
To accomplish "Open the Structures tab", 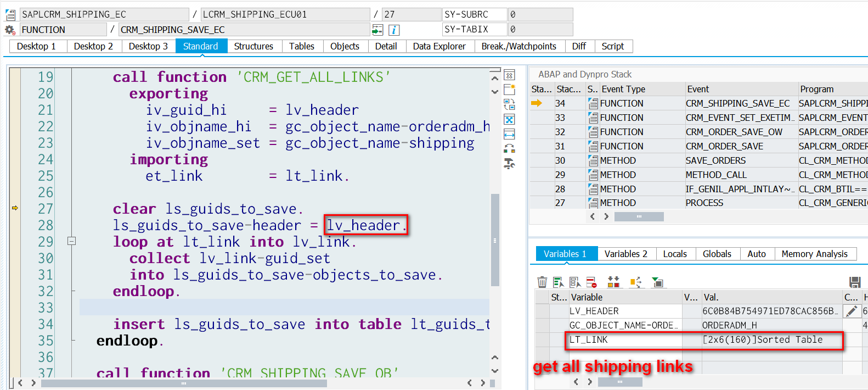I will click(253, 46).
